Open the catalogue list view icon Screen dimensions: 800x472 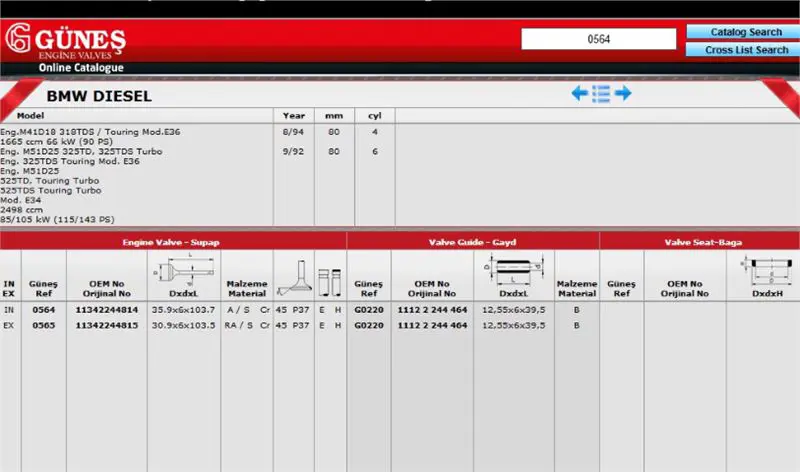[x=601, y=94]
